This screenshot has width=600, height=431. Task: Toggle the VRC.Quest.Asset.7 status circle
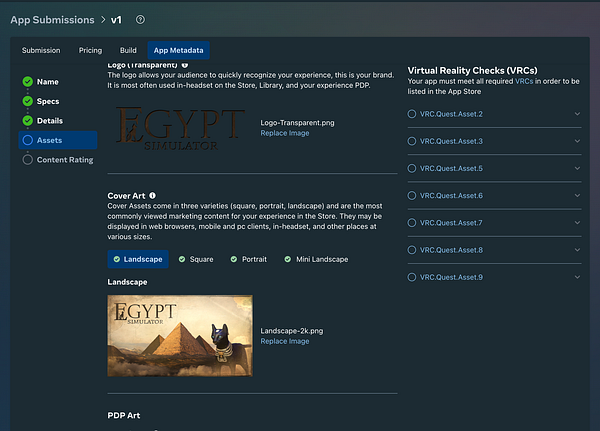[x=412, y=223]
